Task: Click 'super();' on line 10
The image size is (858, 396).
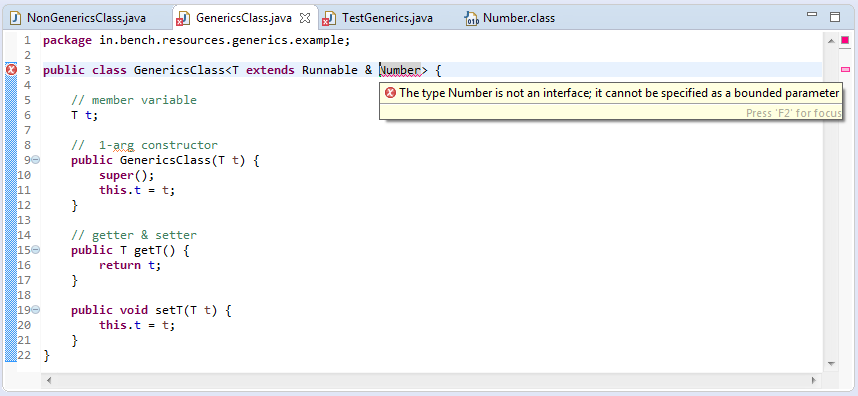Action: tap(127, 175)
